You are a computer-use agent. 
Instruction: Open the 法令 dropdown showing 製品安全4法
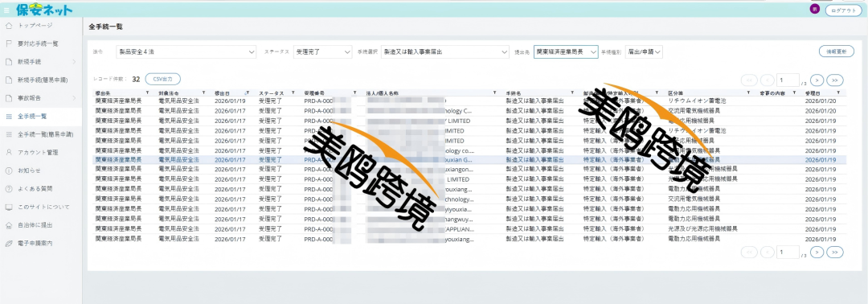coord(186,51)
